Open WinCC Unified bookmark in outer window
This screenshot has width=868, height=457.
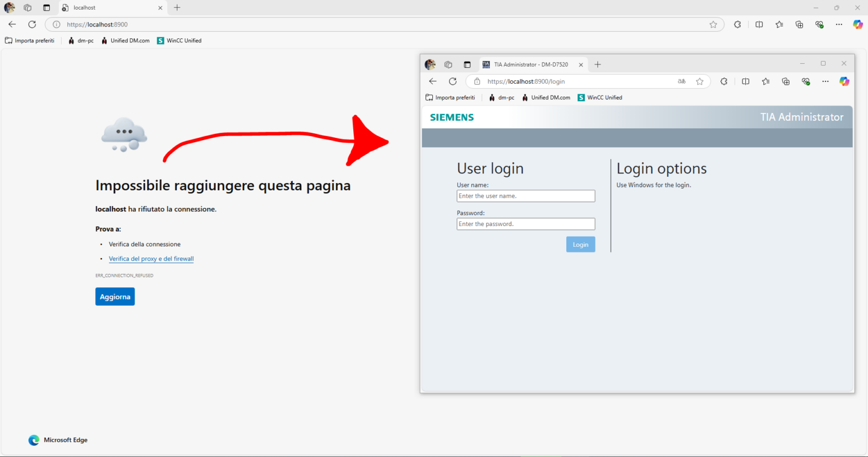click(x=179, y=41)
